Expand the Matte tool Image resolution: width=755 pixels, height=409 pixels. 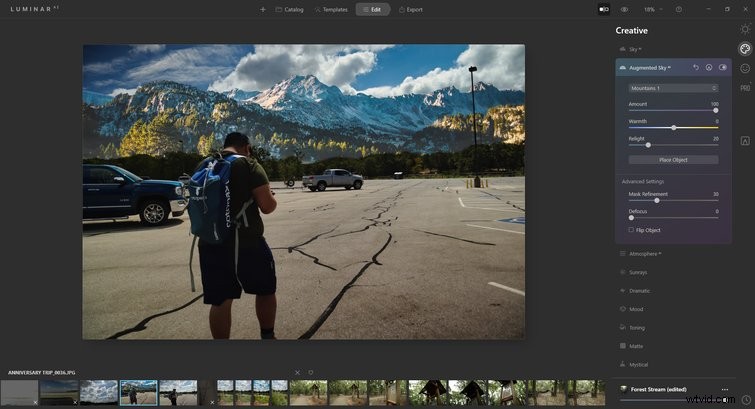click(636, 346)
